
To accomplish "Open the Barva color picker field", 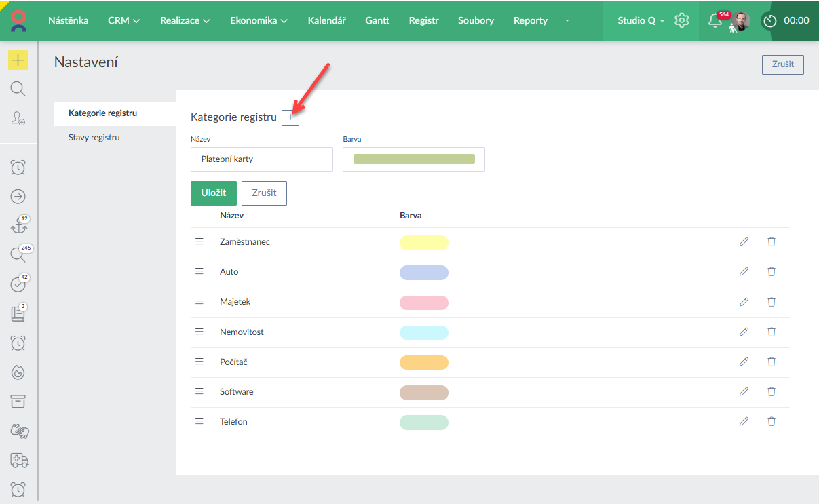I will (x=414, y=159).
